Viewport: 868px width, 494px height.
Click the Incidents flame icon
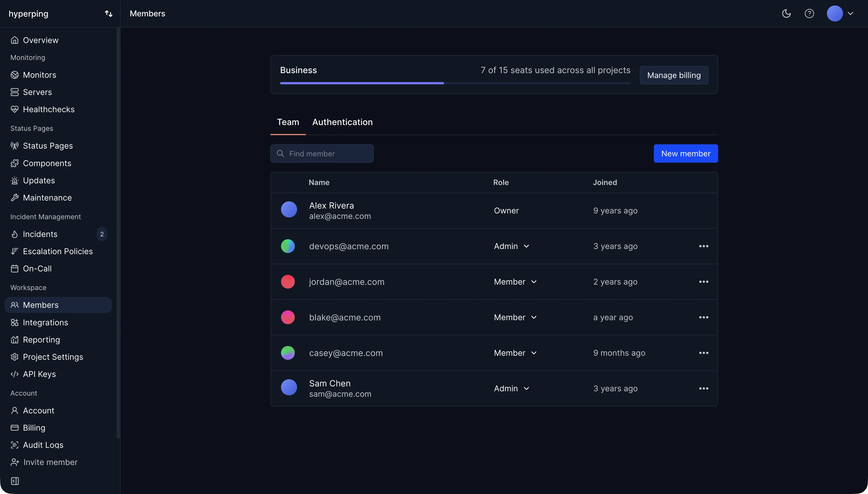point(15,234)
